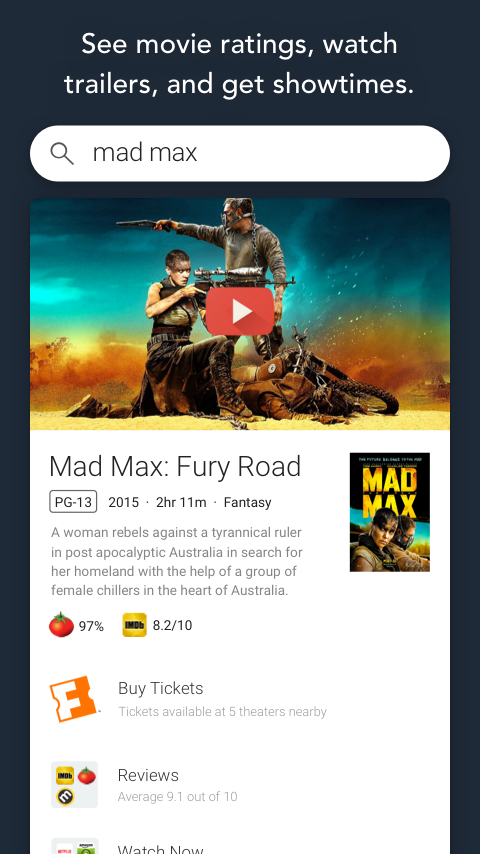The height and width of the screenshot is (854, 480).
Task: Click the movie plot description text
Action: pyautogui.click(x=177, y=561)
